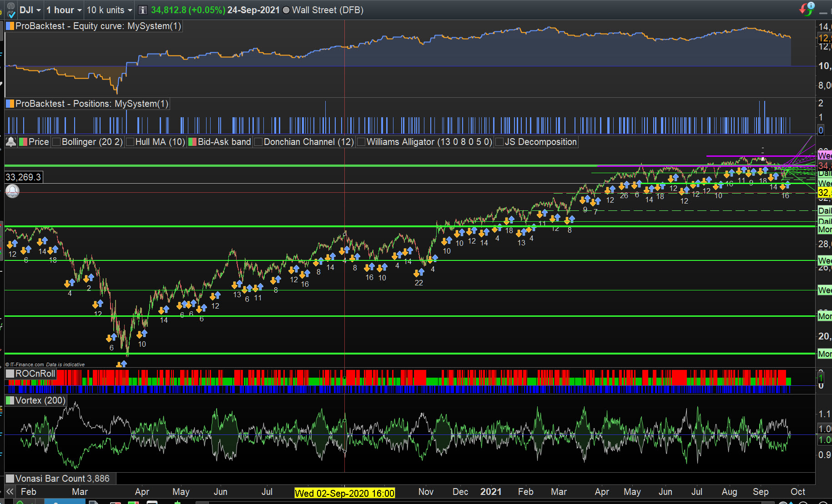Click the 33,269.3 price level label
This screenshot has height=504, width=832.
pos(24,177)
